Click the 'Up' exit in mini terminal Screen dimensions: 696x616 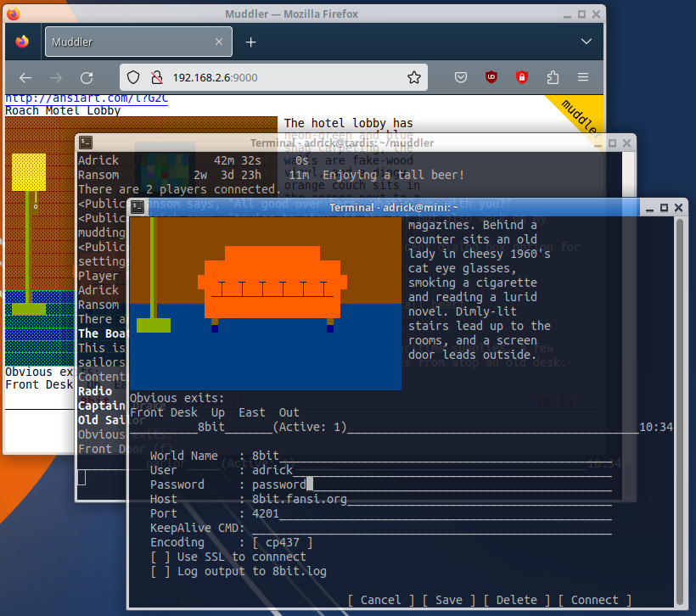[x=218, y=412]
